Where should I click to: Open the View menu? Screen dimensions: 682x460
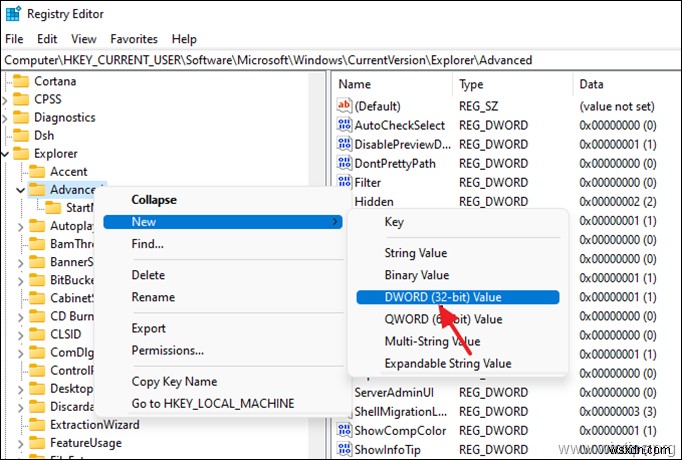(x=84, y=39)
